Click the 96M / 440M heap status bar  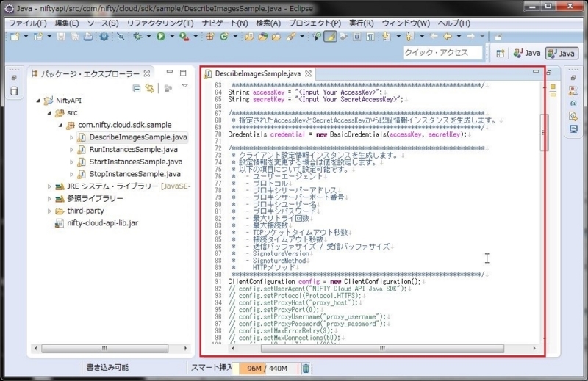(x=268, y=369)
